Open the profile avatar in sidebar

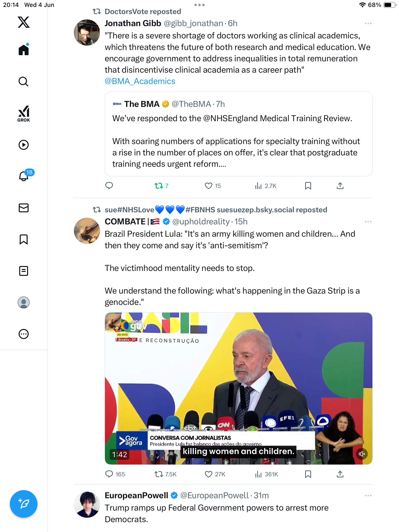coord(24,302)
